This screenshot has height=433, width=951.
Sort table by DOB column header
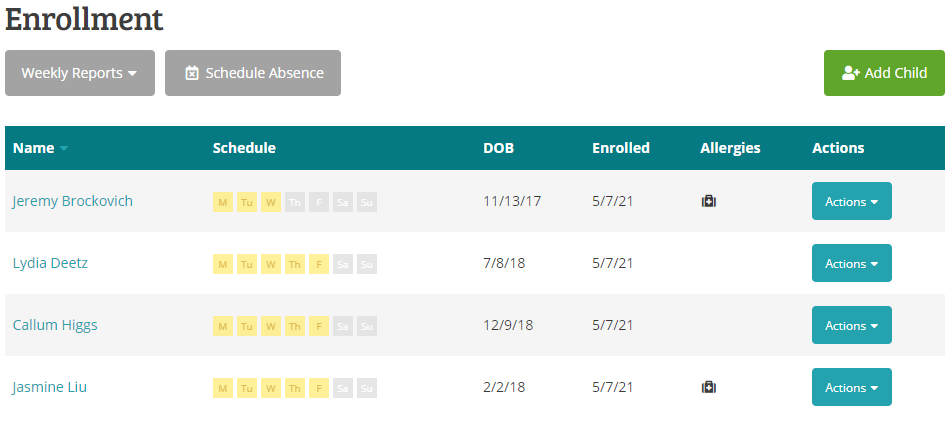click(x=498, y=148)
